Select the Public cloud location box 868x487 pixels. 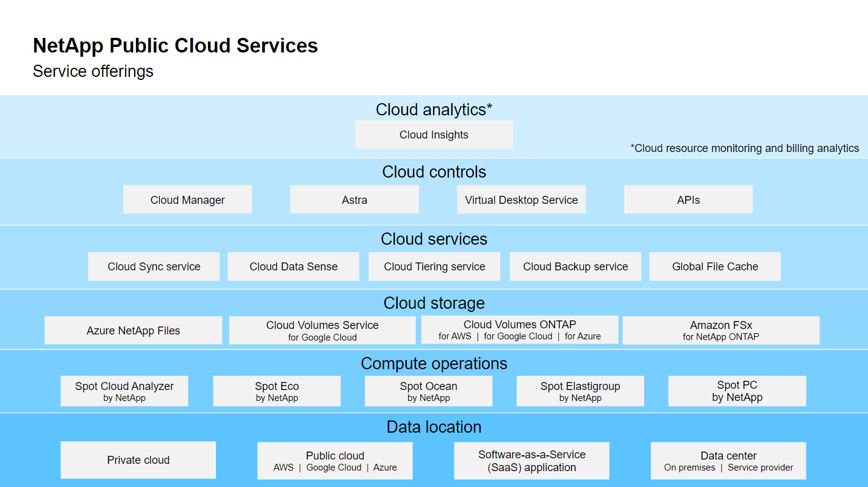pos(335,461)
